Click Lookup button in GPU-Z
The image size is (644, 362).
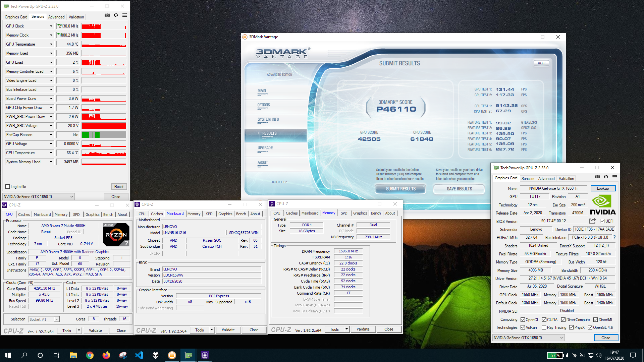[603, 188]
